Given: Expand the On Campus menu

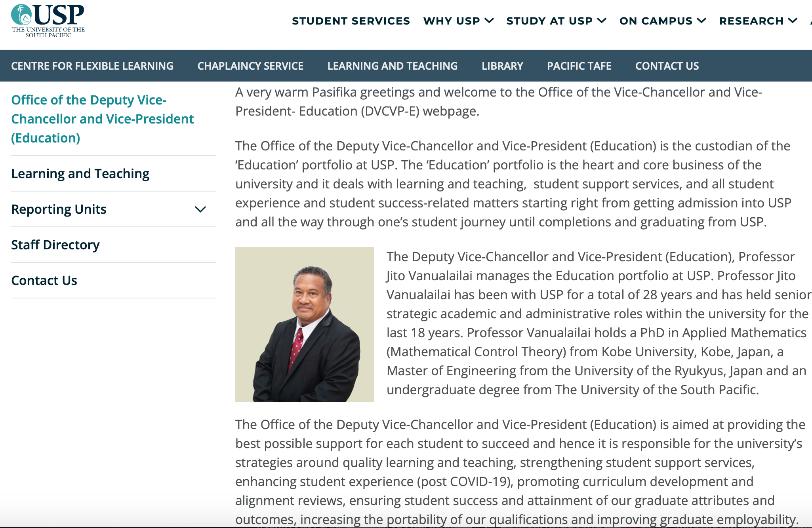Looking at the screenshot, I should click(663, 21).
